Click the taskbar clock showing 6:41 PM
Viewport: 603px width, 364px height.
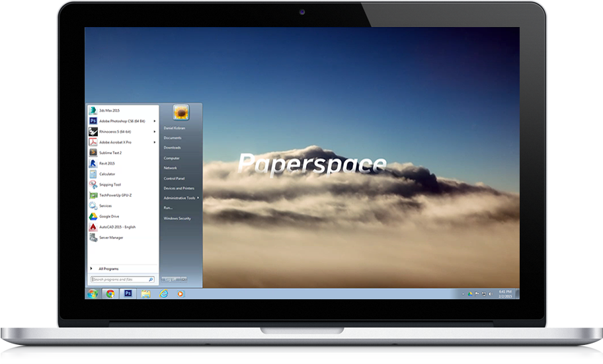pyautogui.click(x=505, y=294)
